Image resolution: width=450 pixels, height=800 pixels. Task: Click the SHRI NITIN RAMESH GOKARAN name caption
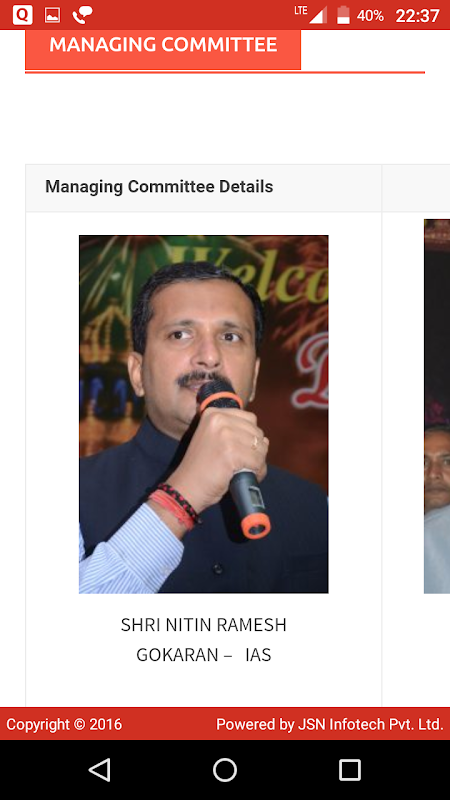tap(204, 640)
